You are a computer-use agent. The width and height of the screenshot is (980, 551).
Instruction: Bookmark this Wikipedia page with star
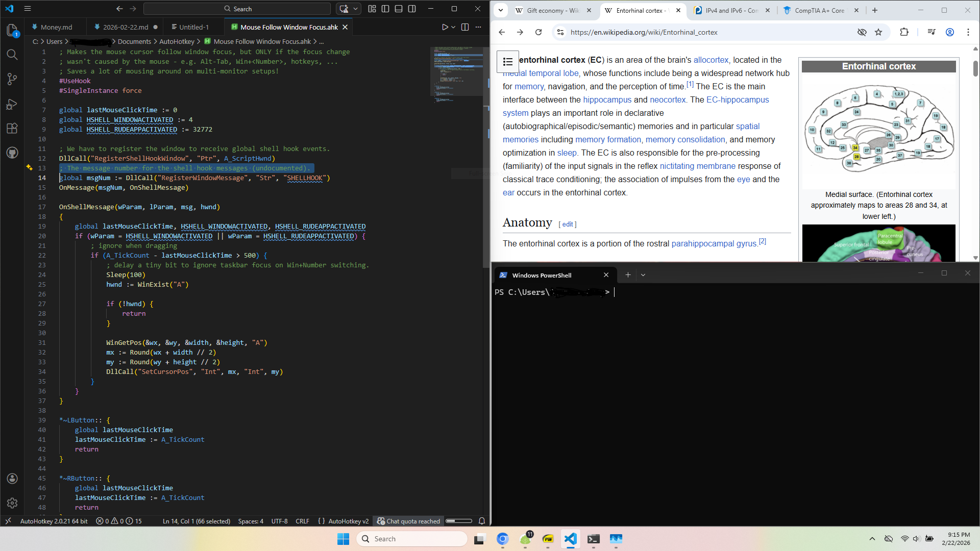point(878,32)
